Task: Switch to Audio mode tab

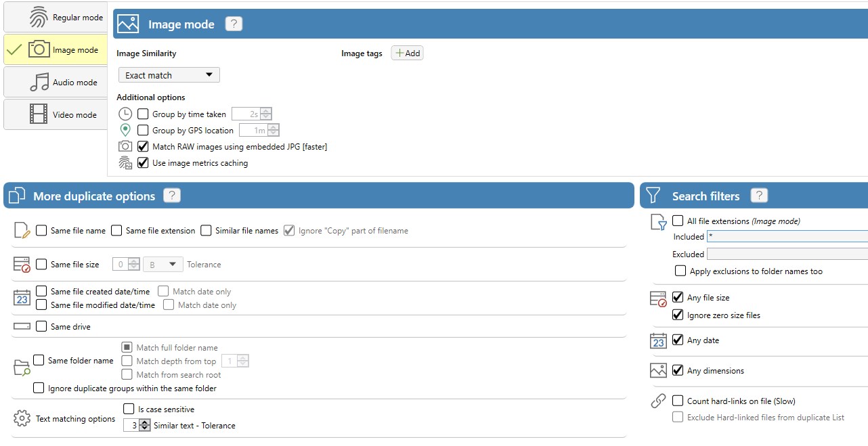Action: pos(56,82)
